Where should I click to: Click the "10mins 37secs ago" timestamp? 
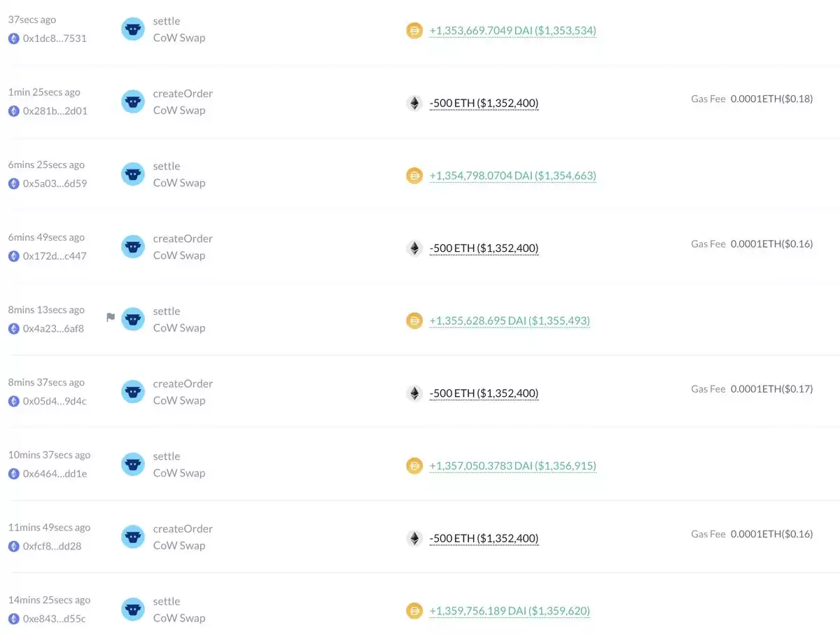(x=49, y=455)
